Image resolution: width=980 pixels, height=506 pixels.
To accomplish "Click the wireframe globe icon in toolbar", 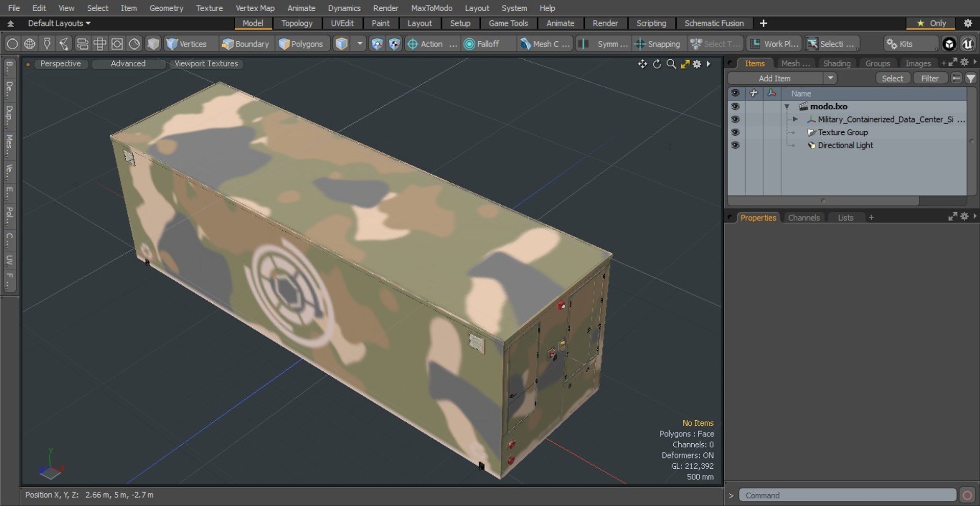I will [30, 44].
